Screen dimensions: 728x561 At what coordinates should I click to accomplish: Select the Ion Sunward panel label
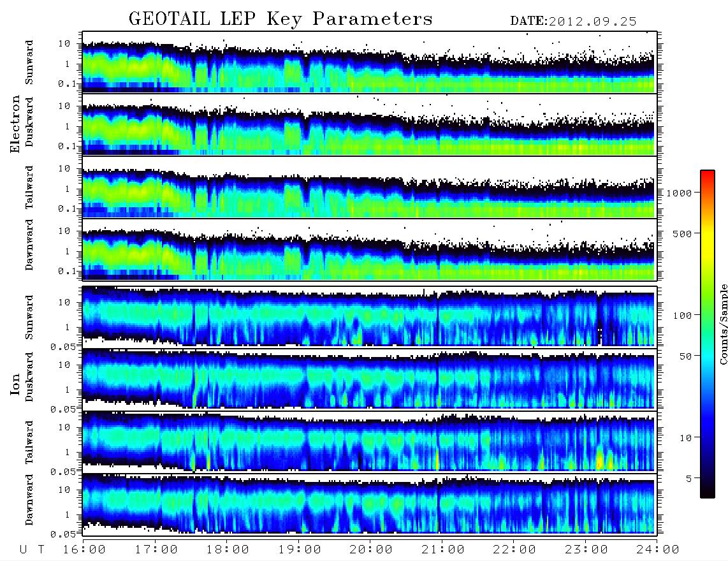[29, 317]
